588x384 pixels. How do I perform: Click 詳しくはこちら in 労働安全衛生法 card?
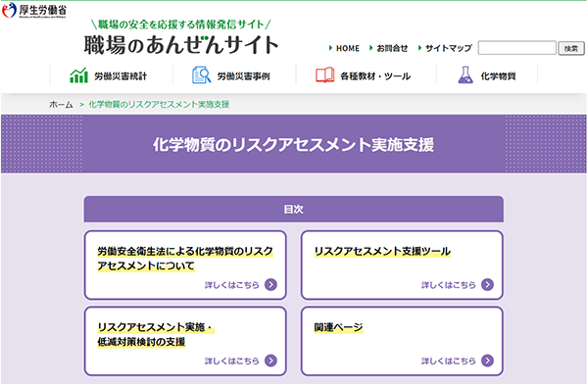pyautogui.click(x=231, y=285)
